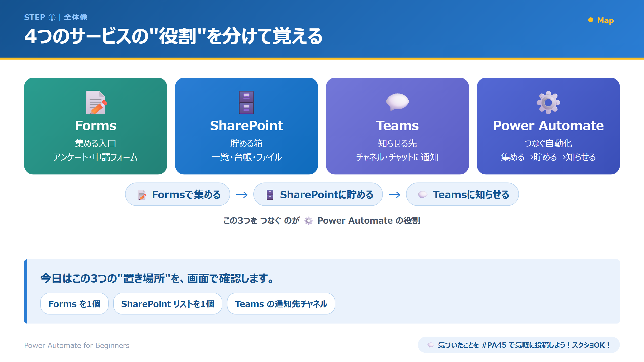Click the SharePoint file cabinet icon in card
Image resolution: width=644 pixels, height=362 pixels.
(x=247, y=103)
